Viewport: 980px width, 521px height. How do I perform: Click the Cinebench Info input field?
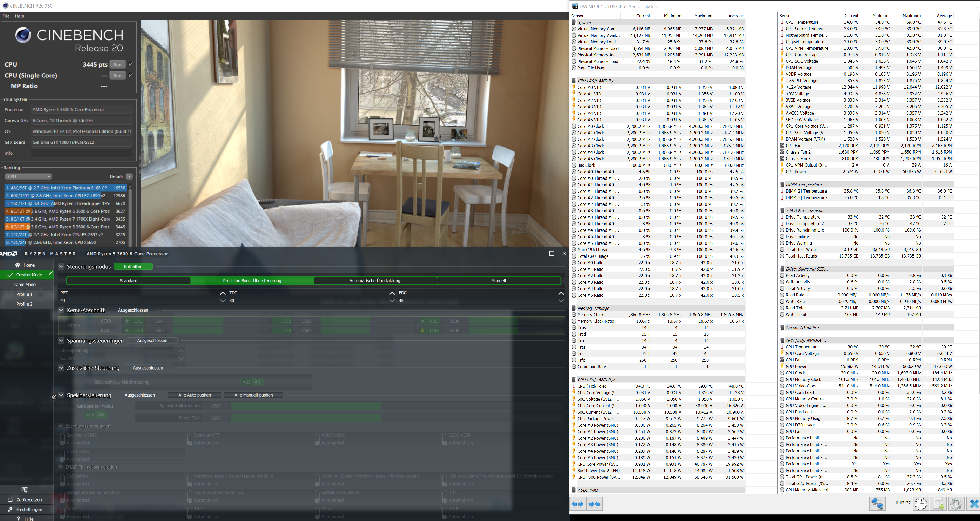tap(82, 153)
